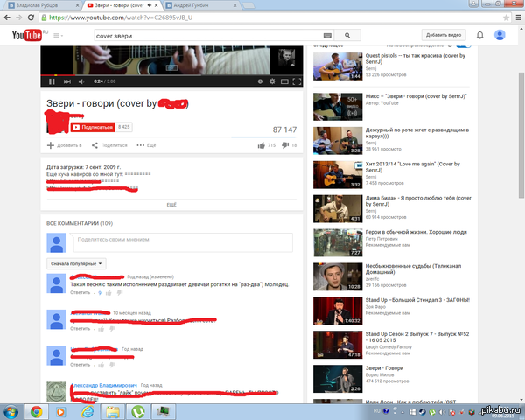Open the Windows Start menu
Image resolution: width=525 pixels, height=420 pixels.
(11, 411)
